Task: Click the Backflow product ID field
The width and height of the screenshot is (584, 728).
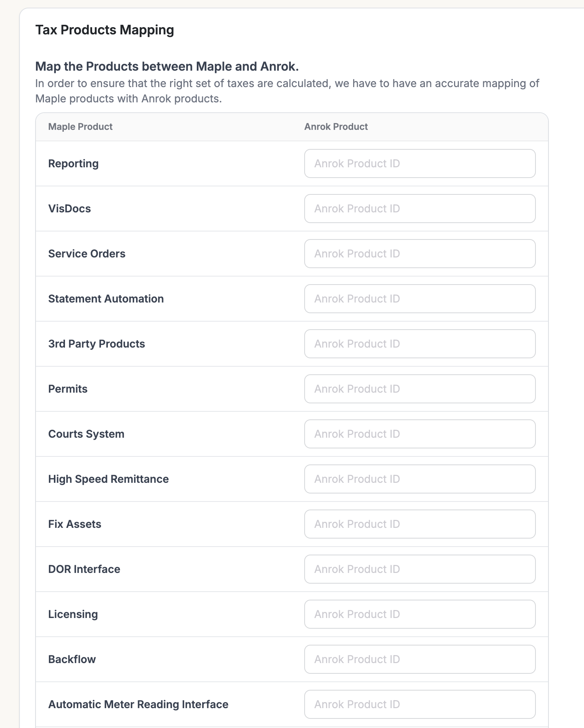Action: 420,659
